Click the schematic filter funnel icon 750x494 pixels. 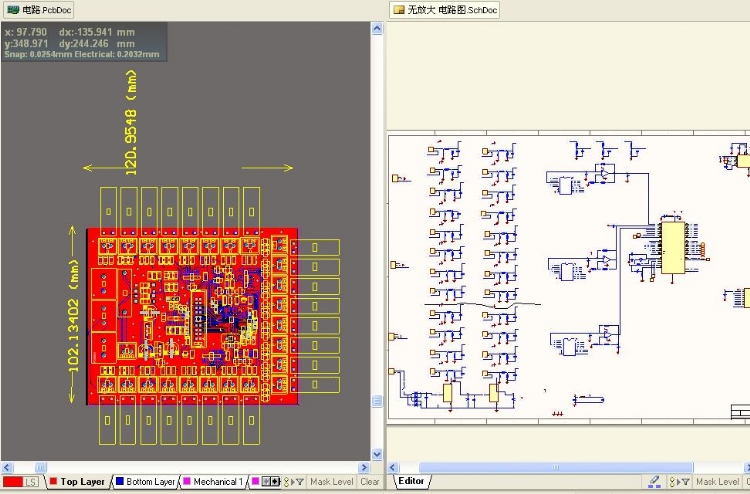[685, 482]
